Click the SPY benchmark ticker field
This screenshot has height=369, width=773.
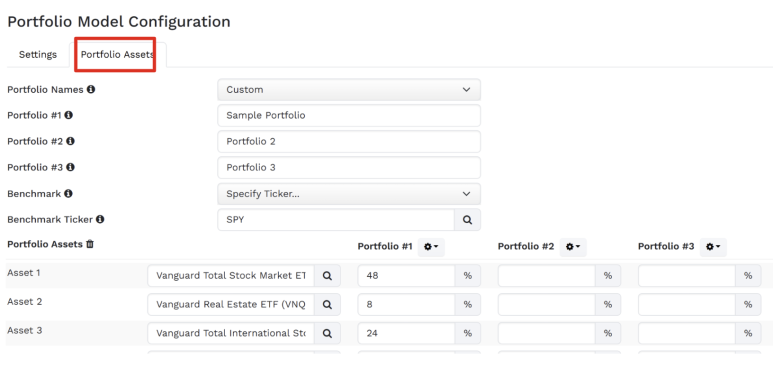click(x=336, y=220)
